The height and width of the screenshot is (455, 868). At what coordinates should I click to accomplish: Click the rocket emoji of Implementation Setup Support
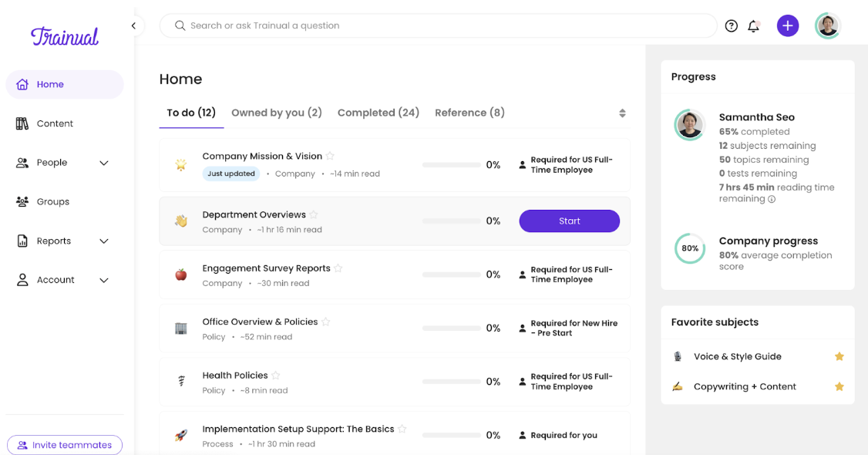click(x=181, y=435)
